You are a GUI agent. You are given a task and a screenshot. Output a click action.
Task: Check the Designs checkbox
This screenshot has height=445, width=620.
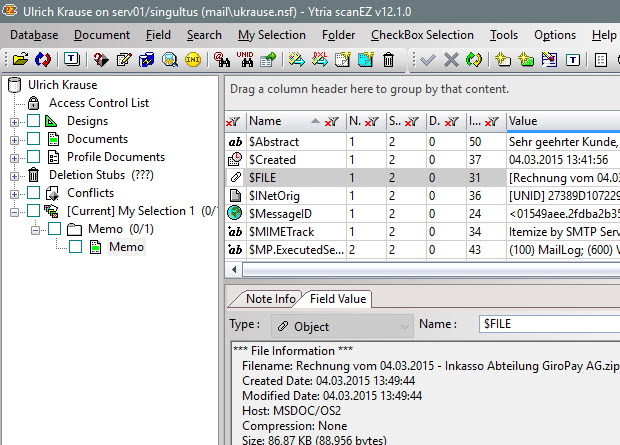tap(34, 121)
